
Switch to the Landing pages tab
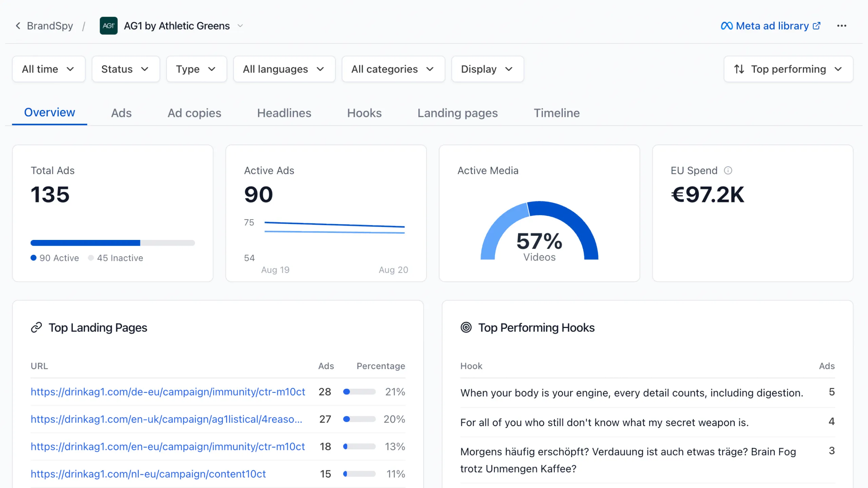click(458, 113)
